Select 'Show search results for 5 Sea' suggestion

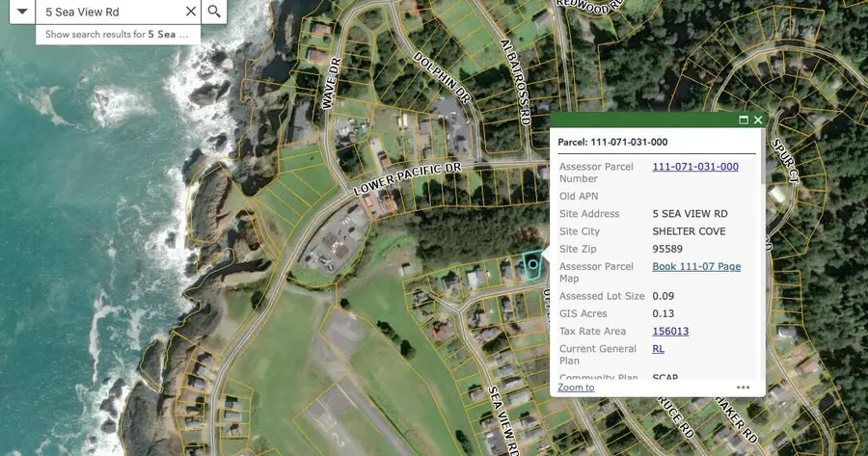[x=117, y=35]
